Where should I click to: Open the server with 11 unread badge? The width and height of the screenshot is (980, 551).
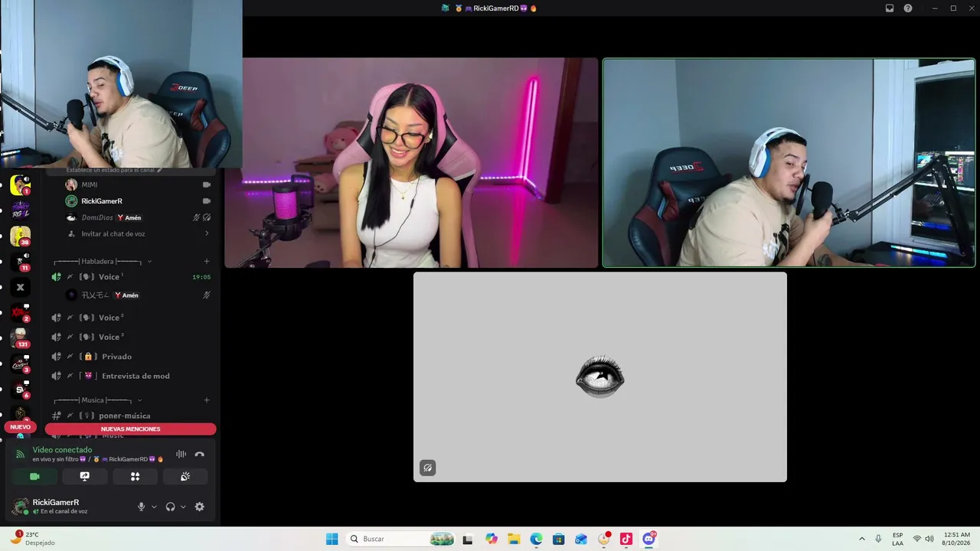pyautogui.click(x=21, y=262)
